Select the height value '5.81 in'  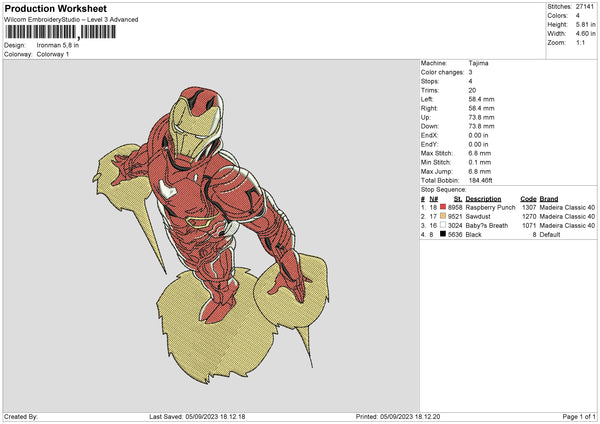point(585,24)
